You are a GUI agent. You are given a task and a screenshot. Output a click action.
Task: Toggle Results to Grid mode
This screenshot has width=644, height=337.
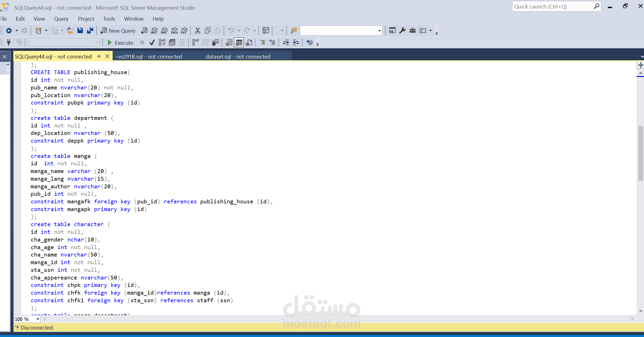pyautogui.click(x=239, y=42)
